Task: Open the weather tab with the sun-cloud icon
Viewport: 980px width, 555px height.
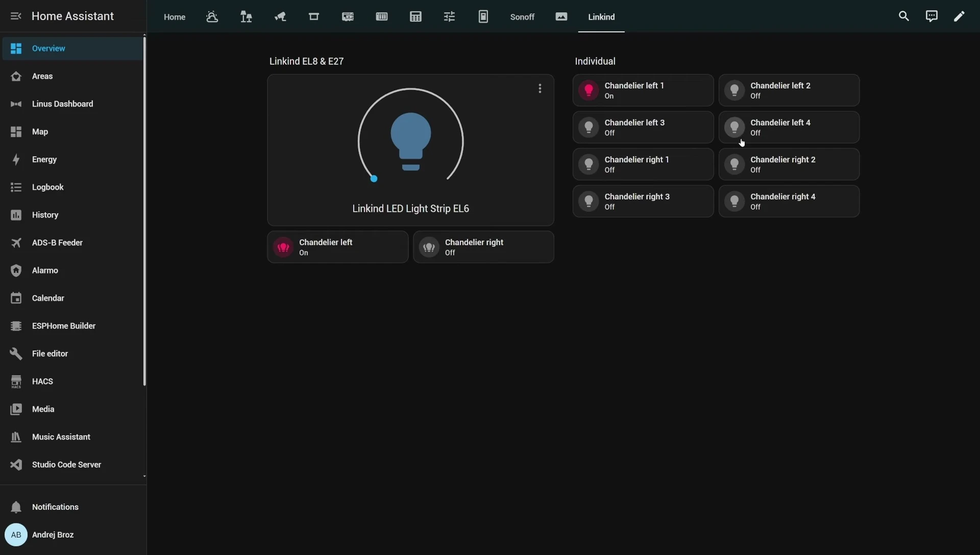Action: (x=212, y=17)
